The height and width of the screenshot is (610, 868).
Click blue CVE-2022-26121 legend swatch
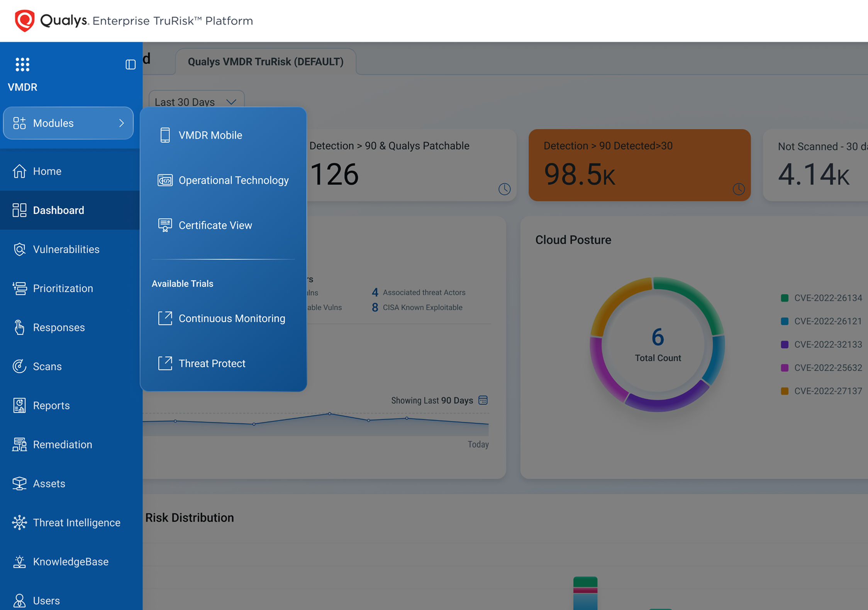point(785,321)
